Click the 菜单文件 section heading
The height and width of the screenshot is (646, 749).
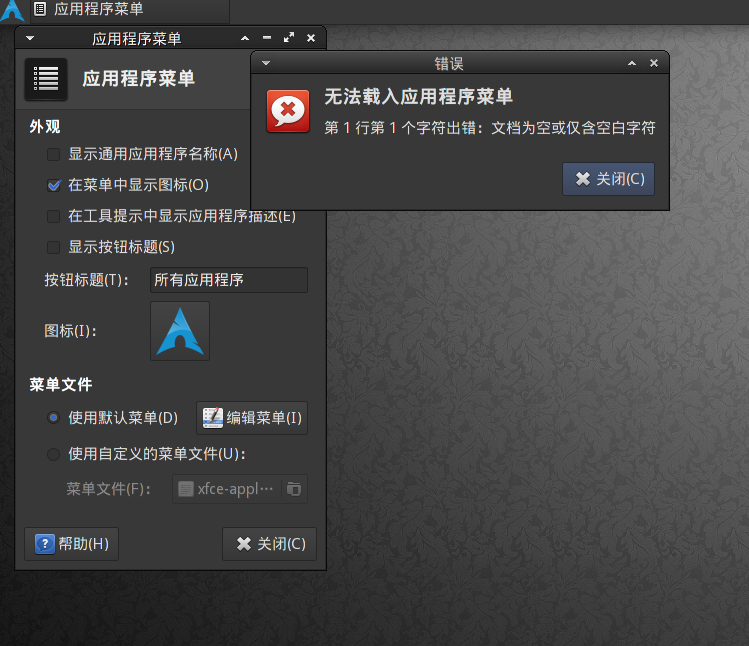(x=61, y=385)
